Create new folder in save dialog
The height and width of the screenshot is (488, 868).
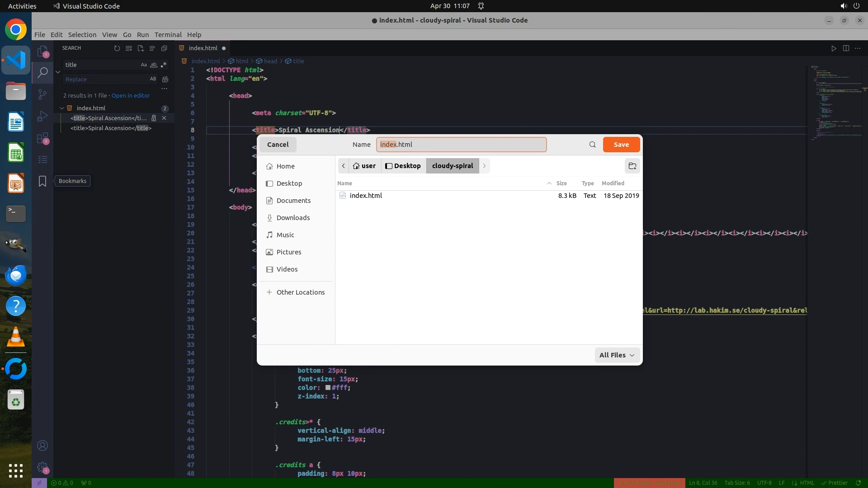[x=632, y=166]
